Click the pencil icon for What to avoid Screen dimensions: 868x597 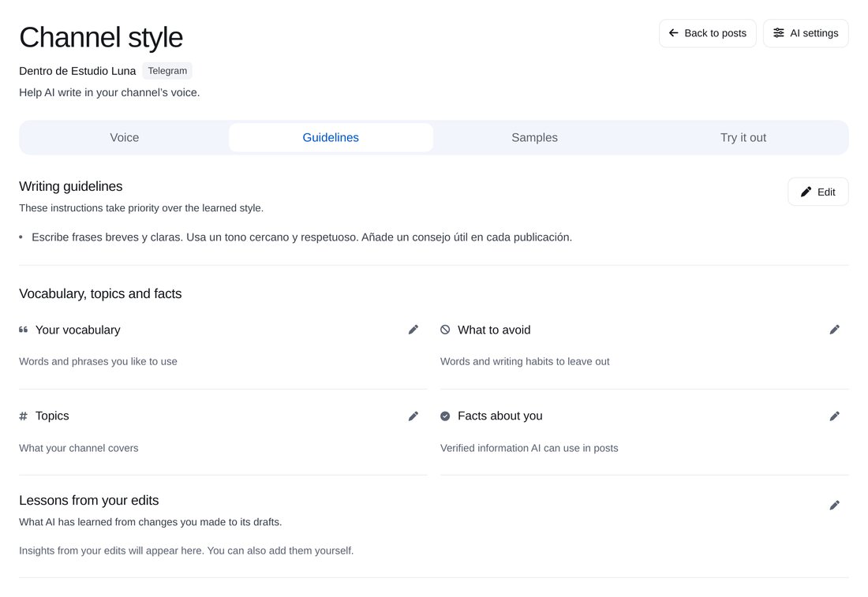834,330
